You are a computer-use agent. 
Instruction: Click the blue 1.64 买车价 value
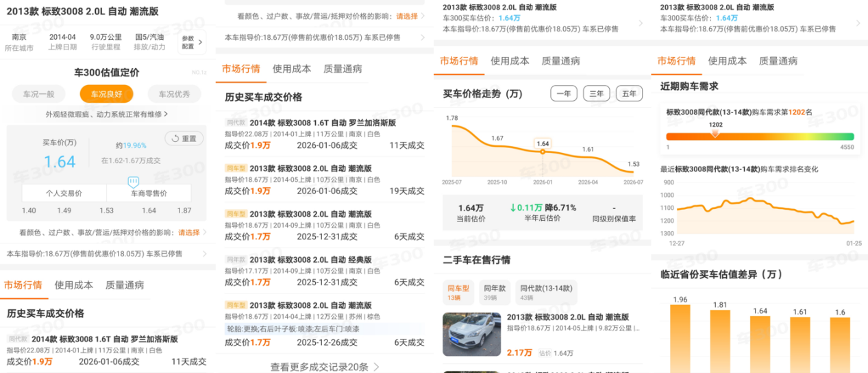(x=60, y=162)
